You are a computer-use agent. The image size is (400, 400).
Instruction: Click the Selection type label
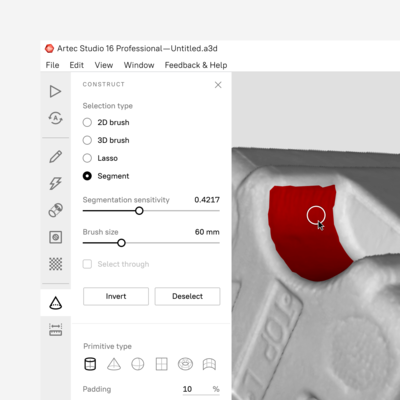[108, 106]
